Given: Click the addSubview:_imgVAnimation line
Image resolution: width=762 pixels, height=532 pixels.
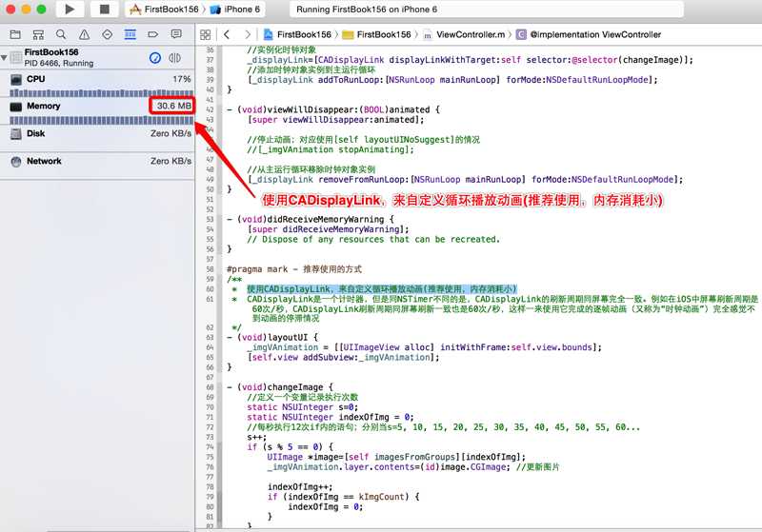Looking at the screenshot, I should pos(343,357).
